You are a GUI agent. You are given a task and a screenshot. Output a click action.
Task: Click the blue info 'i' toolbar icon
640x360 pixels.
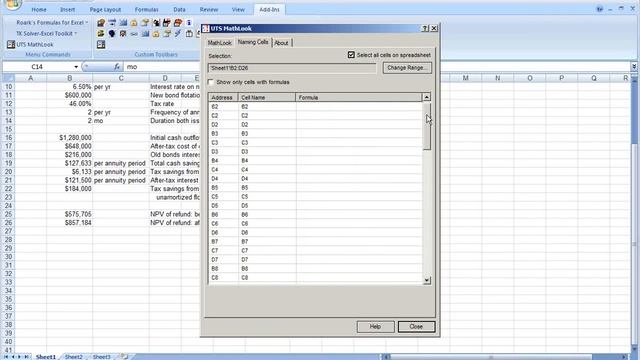coord(189,23)
